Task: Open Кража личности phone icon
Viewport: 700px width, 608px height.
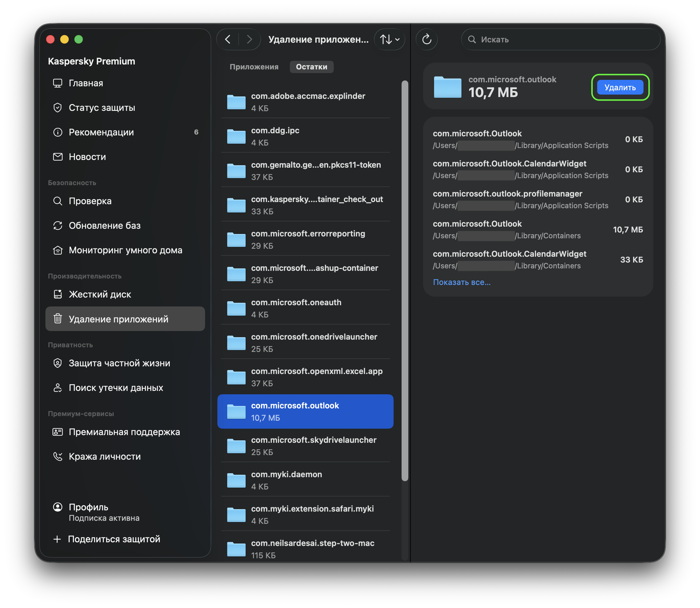Action: tap(58, 456)
